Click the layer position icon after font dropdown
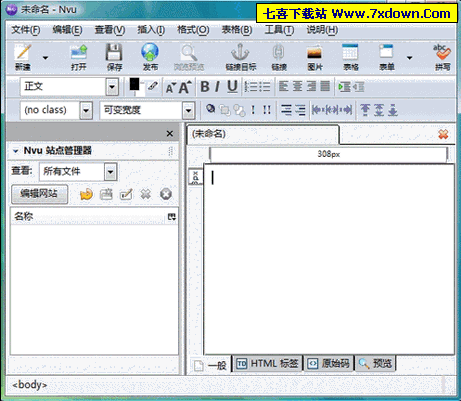Viewport: 461px width, 401px height. [210, 108]
